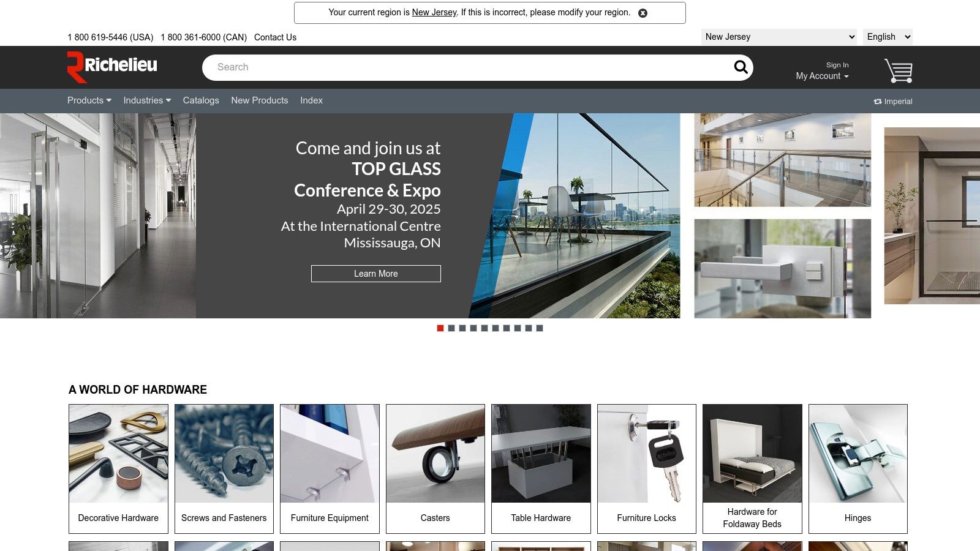Expand the Products menu
This screenshot has width=980, height=551.
[89, 100]
